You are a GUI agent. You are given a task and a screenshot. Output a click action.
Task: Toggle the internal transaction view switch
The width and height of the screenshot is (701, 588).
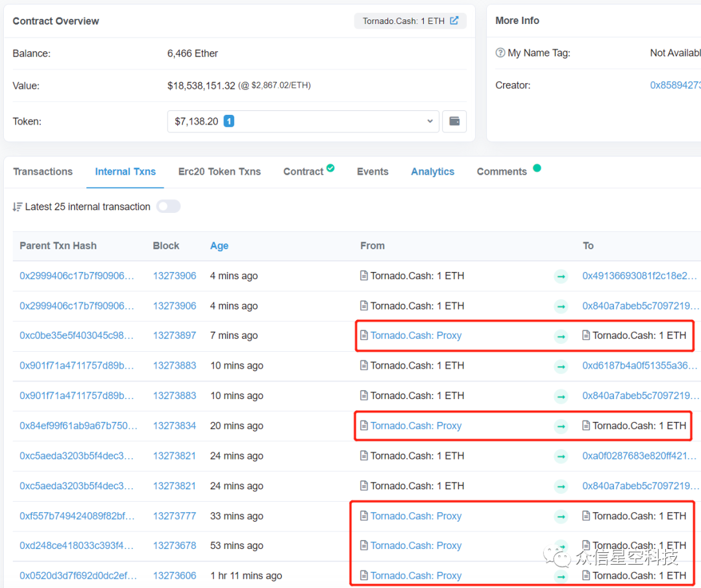click(x=168, y=206)
